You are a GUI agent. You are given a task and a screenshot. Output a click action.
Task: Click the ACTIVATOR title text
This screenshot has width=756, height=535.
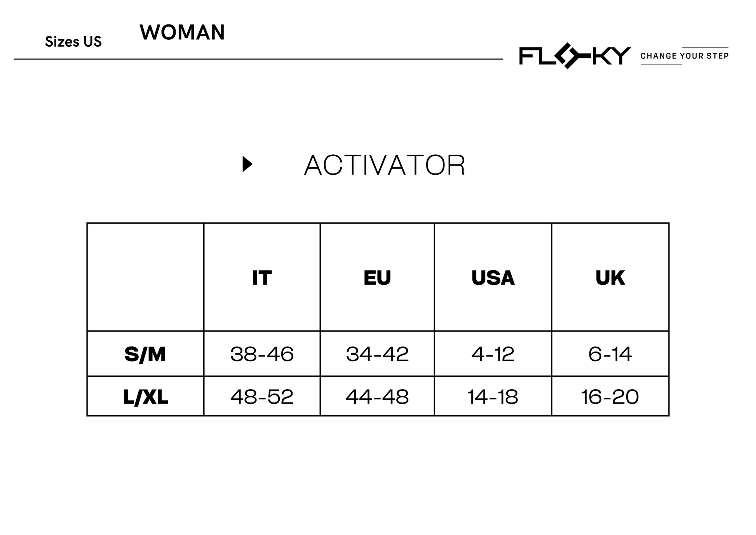point(385,165)
